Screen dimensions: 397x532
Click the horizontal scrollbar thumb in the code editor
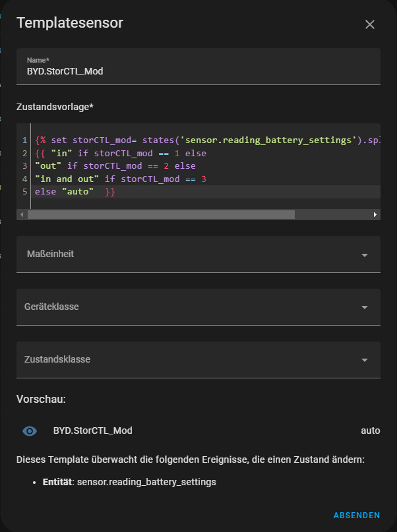click(x=160, y=214)
